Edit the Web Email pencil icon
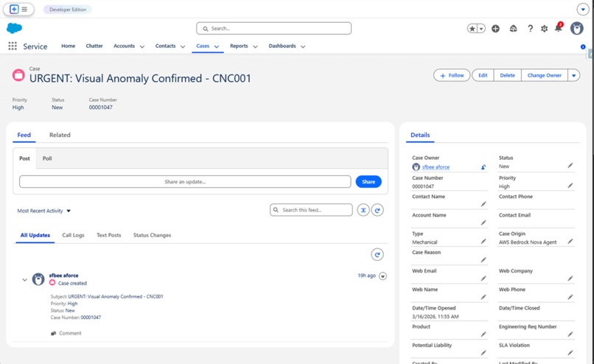The width and height of the screenshot is (594, 364). pyautogui.click(x=483, y=279)
